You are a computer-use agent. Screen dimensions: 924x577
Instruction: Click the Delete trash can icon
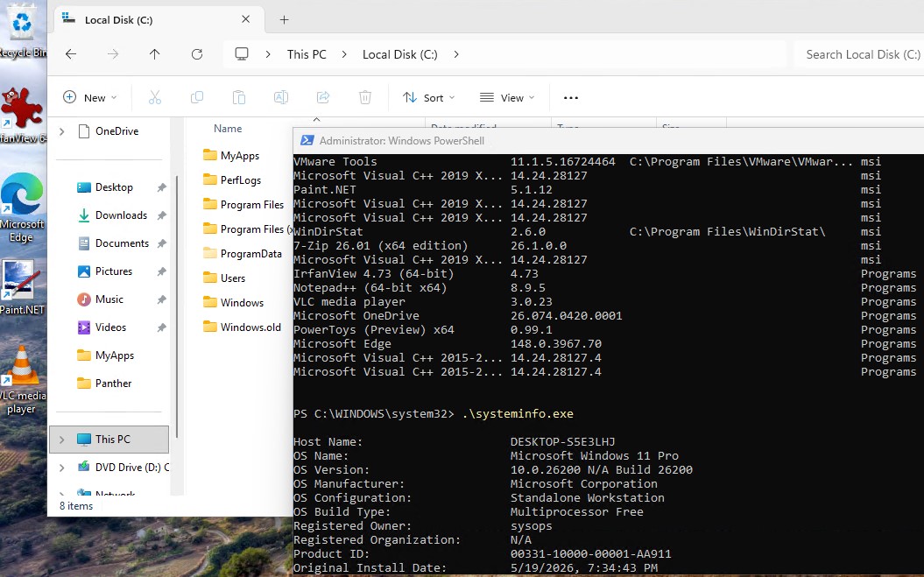[365, 97]
